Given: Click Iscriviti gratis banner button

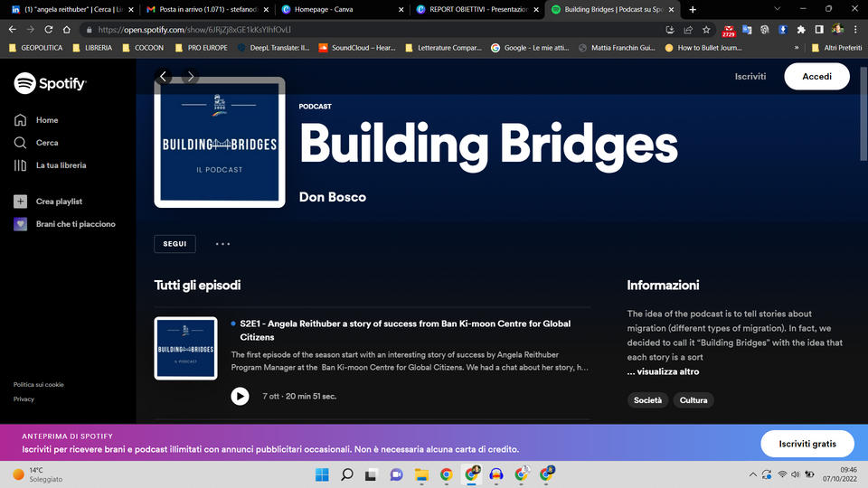Looking at the screenshot, I should pyautogui.click(x=807, y=444).
